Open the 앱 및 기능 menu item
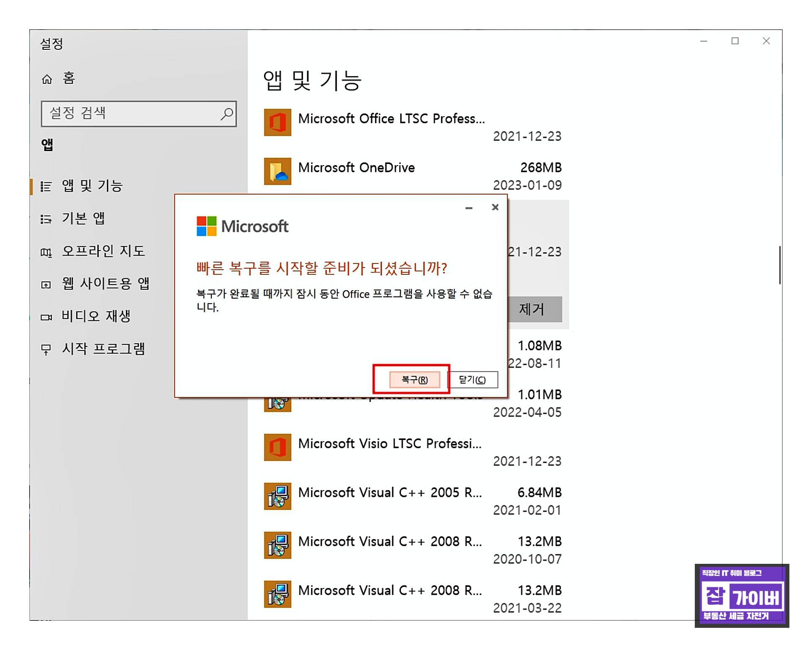 (x=92, y=186)
